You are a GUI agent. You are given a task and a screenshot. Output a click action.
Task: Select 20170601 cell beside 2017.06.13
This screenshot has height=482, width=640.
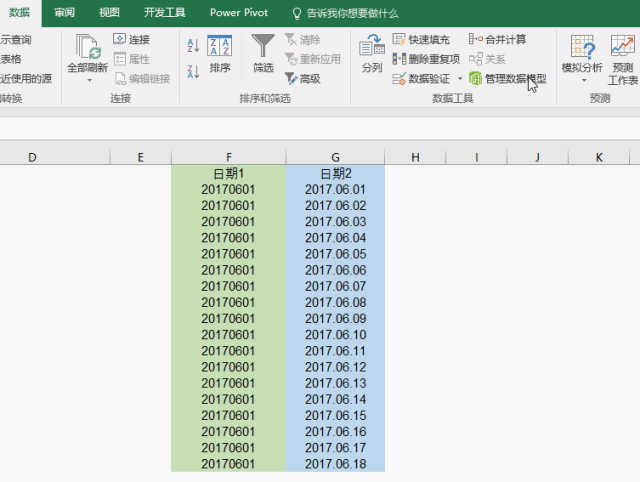pos(229,383)
